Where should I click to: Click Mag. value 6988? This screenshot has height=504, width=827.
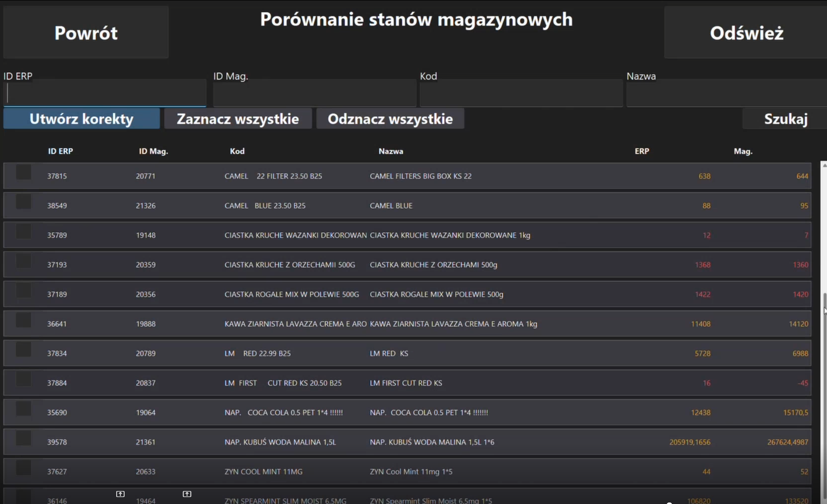(x=800, y=353)
